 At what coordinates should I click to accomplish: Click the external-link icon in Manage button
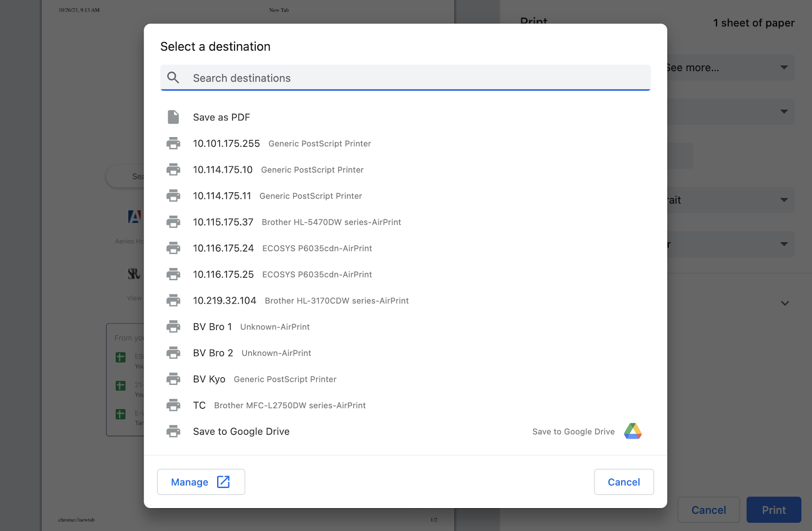pos(223,482)
